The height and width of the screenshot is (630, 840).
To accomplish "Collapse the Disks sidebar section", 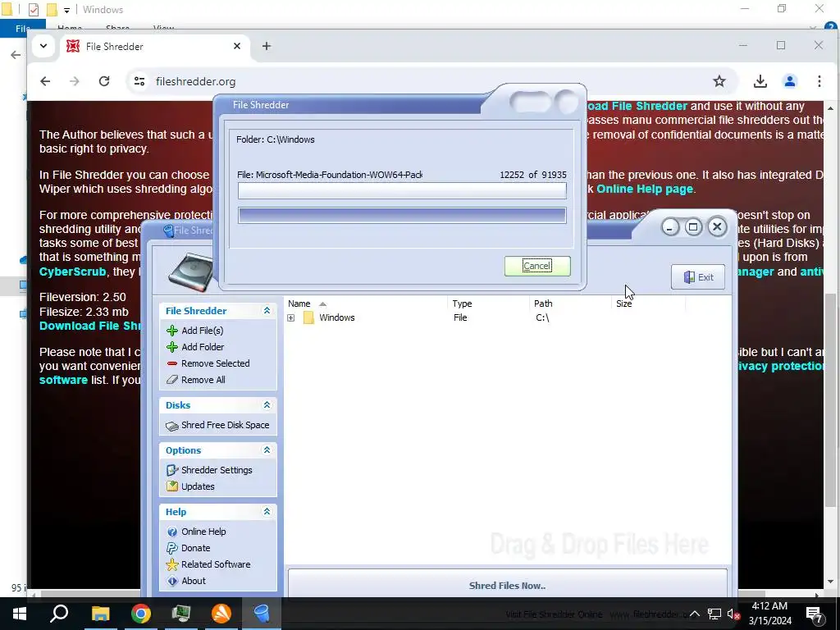I will [x=267, y=405].
